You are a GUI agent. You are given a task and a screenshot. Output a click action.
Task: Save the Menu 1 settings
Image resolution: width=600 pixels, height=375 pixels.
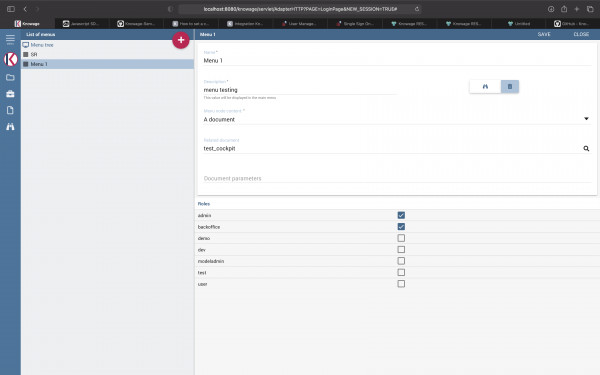click(544, 34)
